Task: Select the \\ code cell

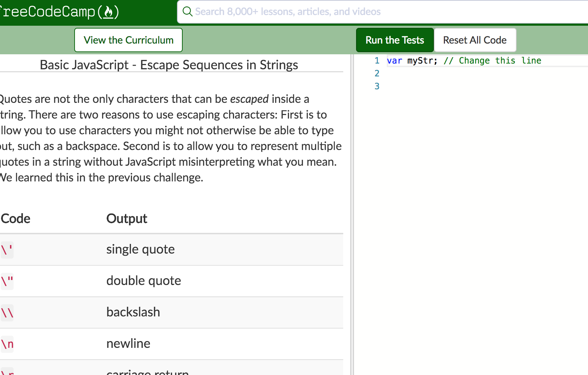Action: (x=7, y=312)
